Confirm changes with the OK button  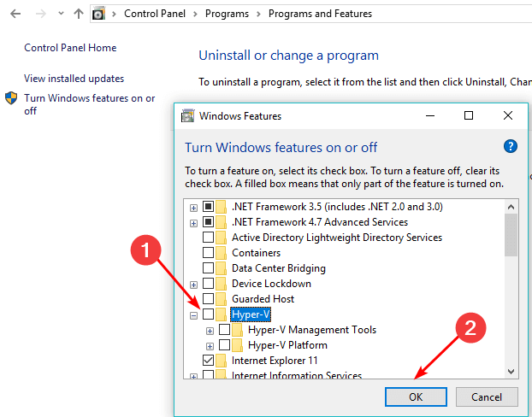click(x=416, y=396)
